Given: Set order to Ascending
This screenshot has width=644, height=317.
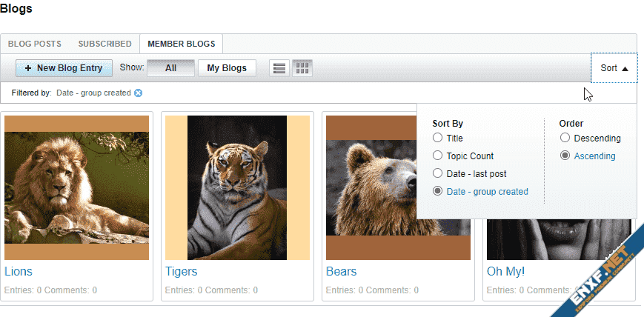Looking at the screenshot, I should 565,156.
